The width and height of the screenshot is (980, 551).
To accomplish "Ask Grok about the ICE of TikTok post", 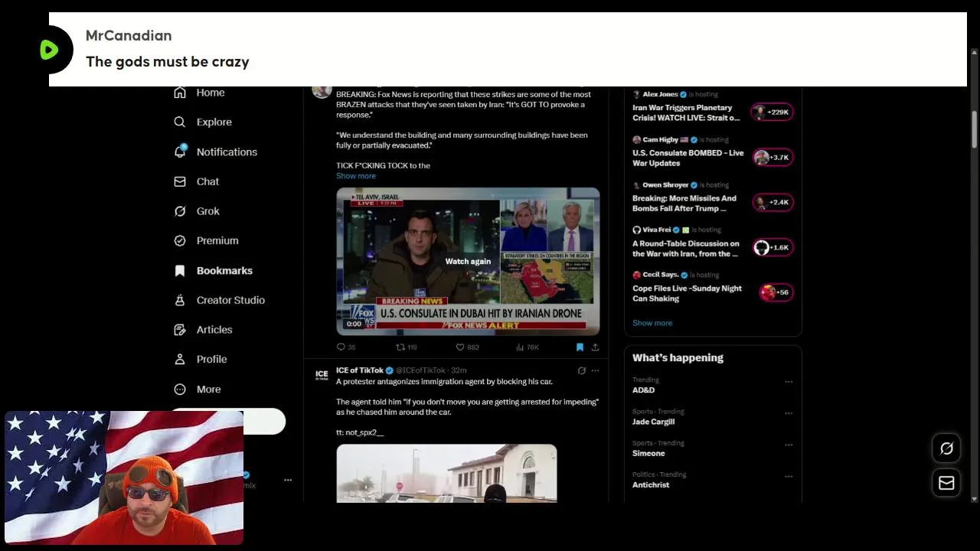I will 581,370.
